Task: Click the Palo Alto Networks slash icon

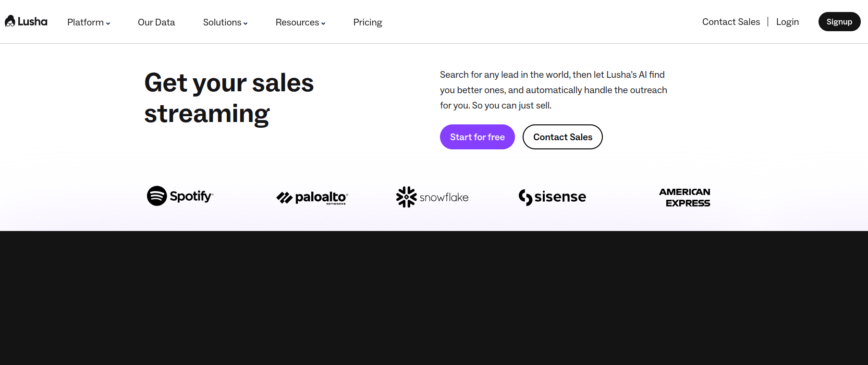Action: pos(284,197)
